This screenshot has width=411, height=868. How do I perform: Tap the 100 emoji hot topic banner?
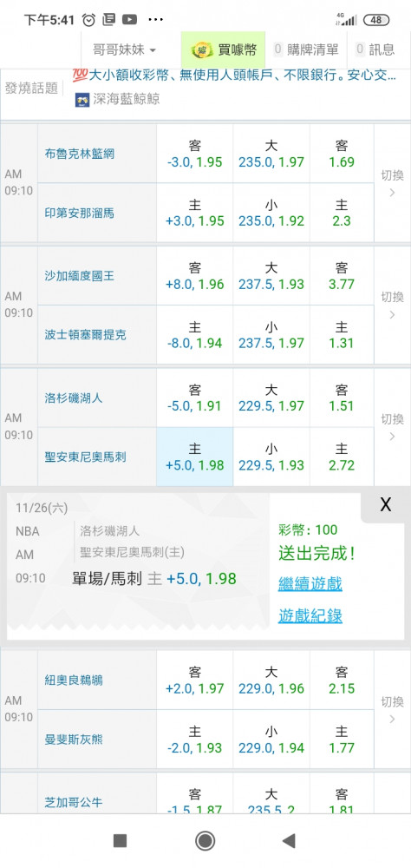pos(234,76)
